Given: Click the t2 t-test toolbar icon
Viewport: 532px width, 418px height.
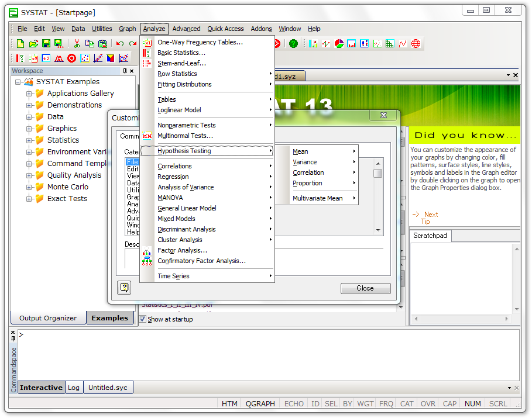Looking at the screenshot, I should point(46,58).
